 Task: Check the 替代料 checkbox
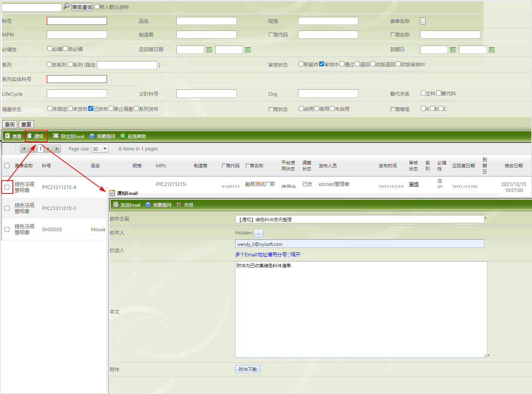pyautogui.click(x=439, y=93)
